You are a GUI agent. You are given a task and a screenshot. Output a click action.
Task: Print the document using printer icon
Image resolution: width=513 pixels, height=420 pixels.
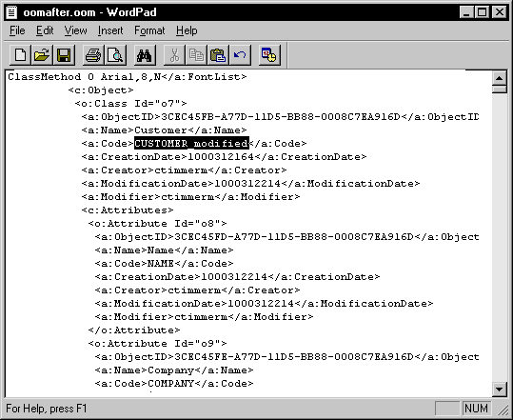[x=93, y=55]
